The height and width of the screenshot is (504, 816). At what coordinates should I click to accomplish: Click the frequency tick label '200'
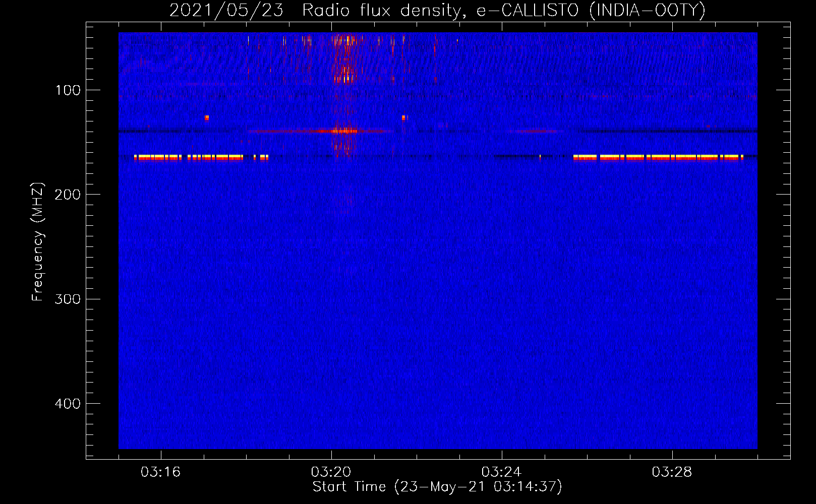click(68, 195)
